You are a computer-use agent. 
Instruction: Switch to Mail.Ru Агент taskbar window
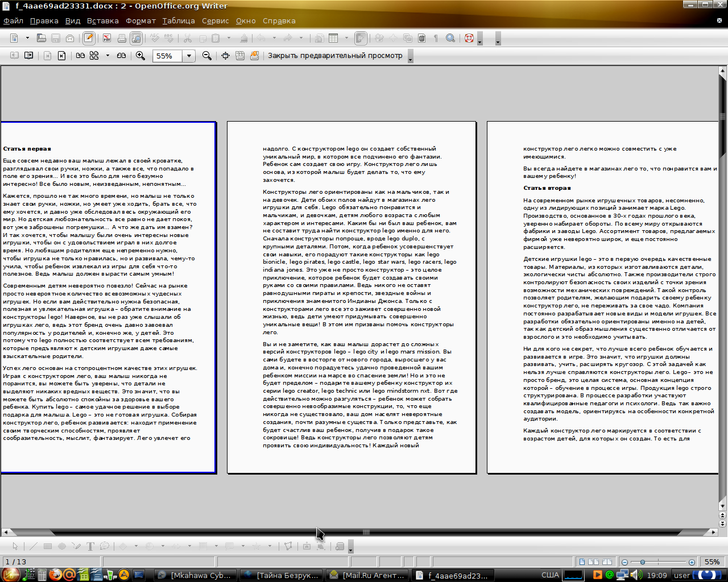pyautogui.click(x=367, y=575)
